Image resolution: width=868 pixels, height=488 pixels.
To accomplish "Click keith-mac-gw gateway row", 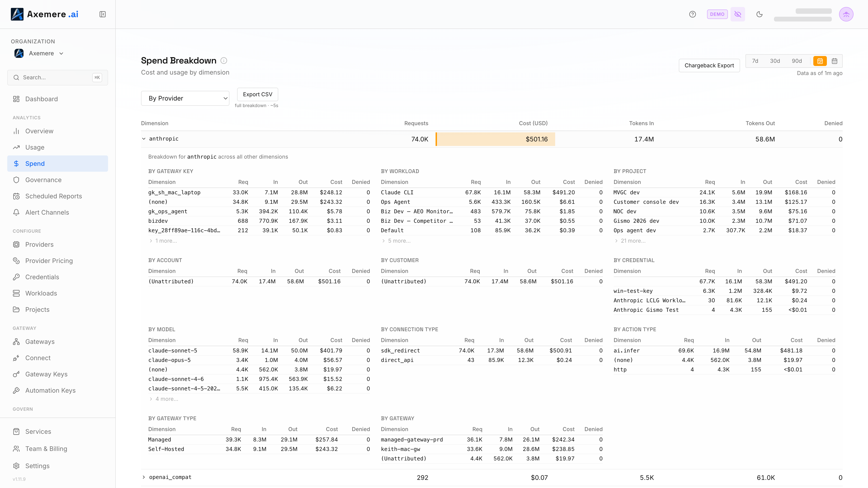I will coord(492,449).
